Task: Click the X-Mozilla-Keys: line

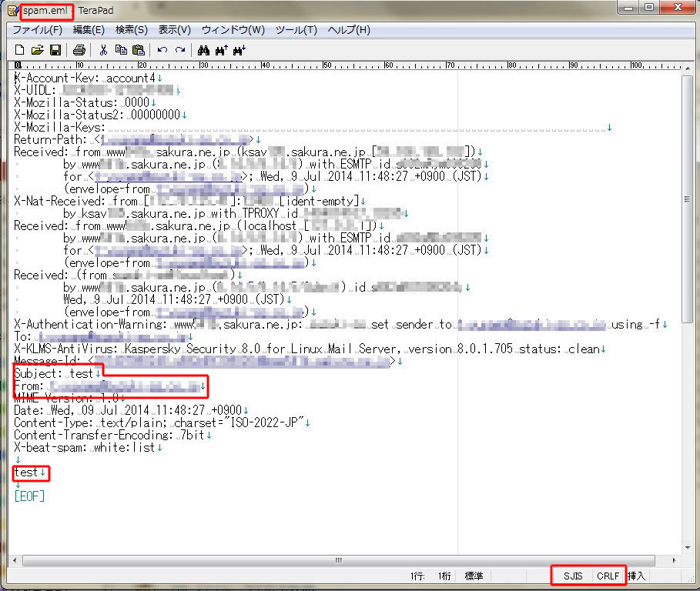Action: 313,128
